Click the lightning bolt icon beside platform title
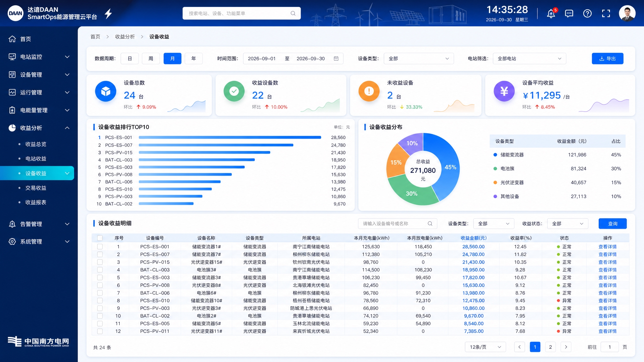The width and height of the screenshot is (644, 362). click(x=108, y=14)
